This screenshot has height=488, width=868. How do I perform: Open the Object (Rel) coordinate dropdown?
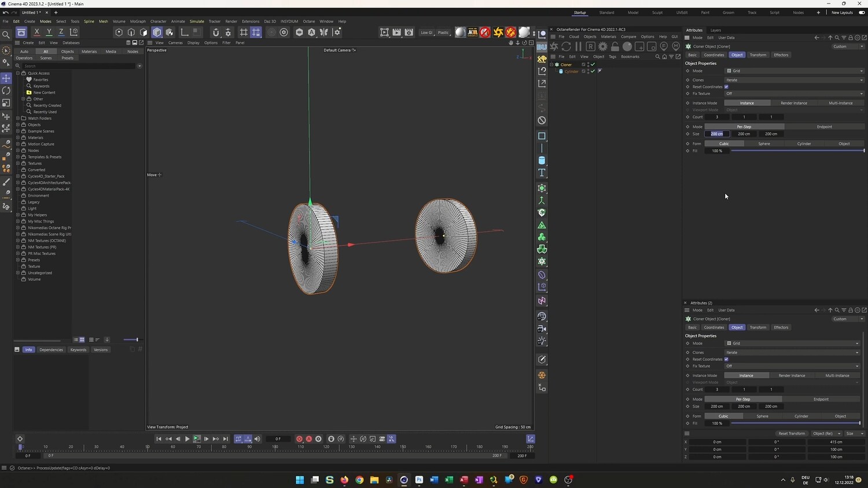click(826, 434)
